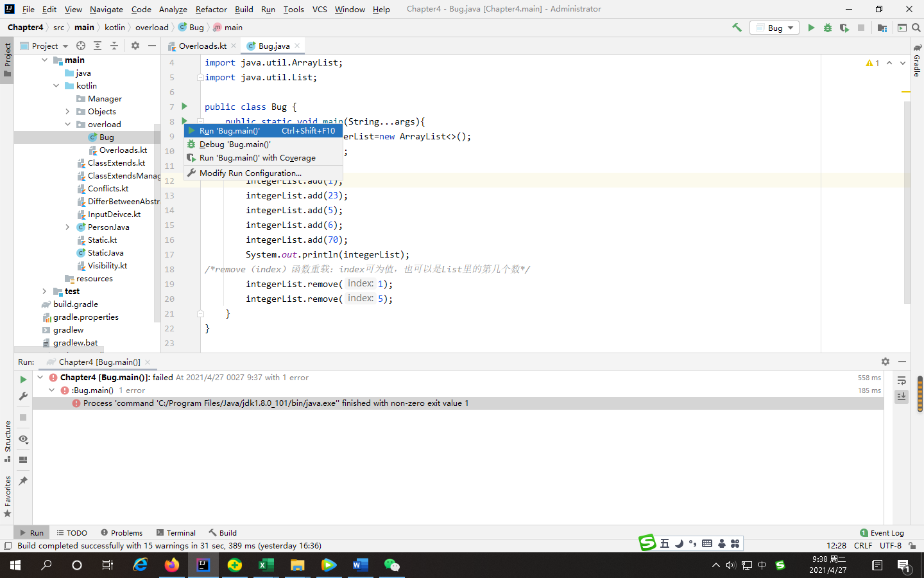Hide the Run panel with its minus icon
This screenshot has height=578, width=924.
(902, 362)
